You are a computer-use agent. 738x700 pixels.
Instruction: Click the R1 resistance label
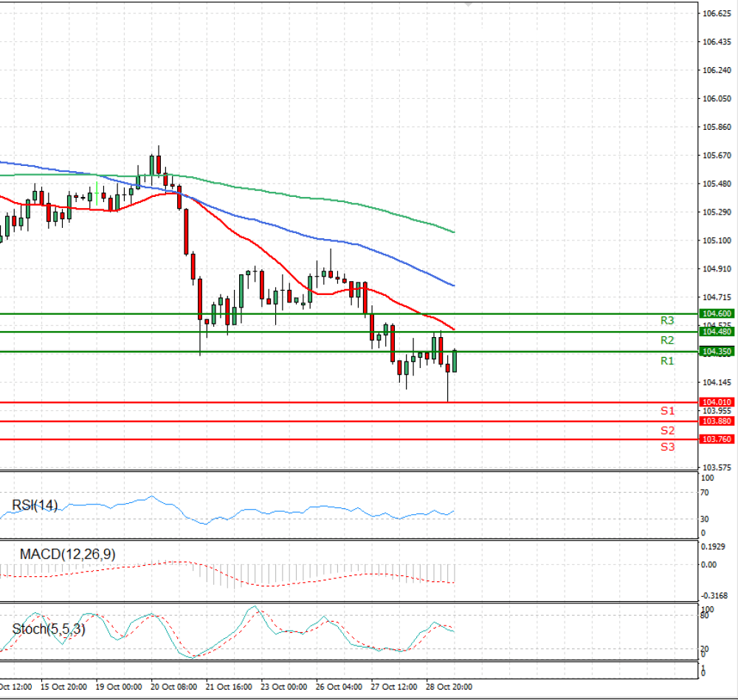(x=667, y=361)
